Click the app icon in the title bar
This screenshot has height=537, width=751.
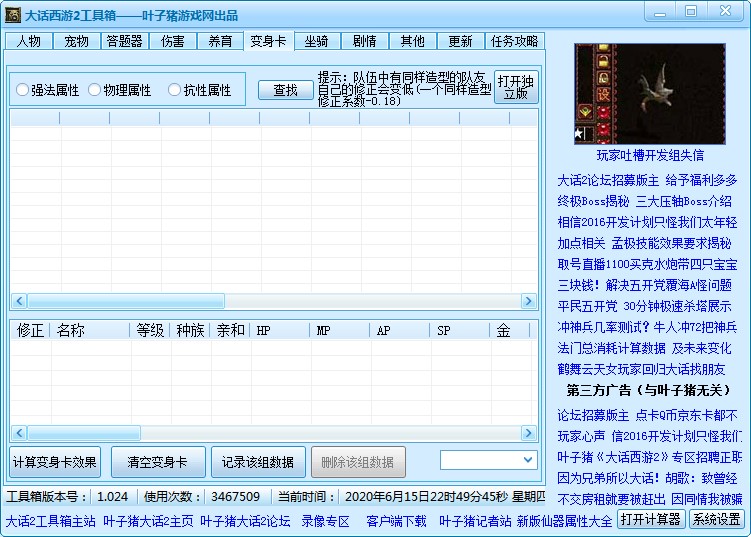click(13, 13)
